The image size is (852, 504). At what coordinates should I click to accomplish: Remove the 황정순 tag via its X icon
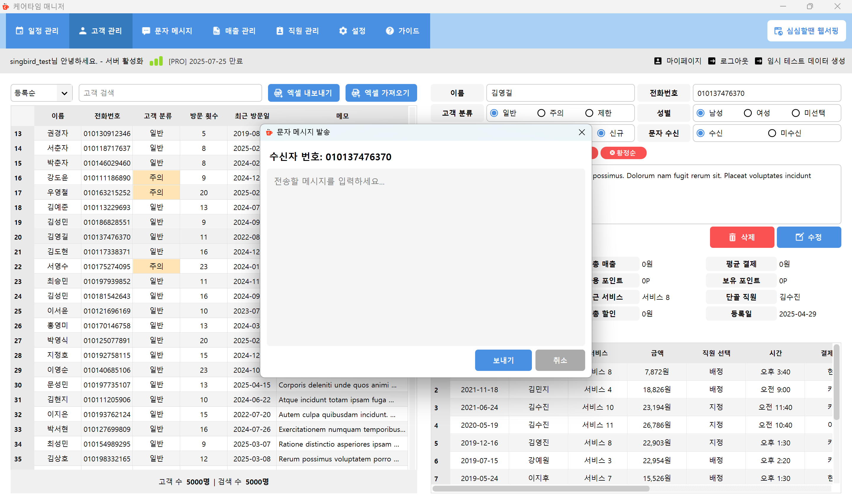pyautogui.click(x=613, y=153)
